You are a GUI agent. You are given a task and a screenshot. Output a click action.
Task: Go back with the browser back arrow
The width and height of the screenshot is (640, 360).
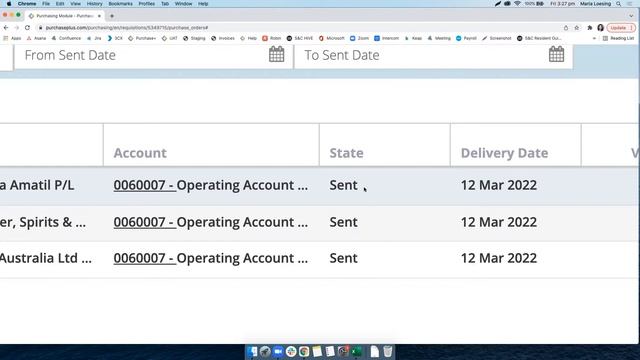click(6, 28)
